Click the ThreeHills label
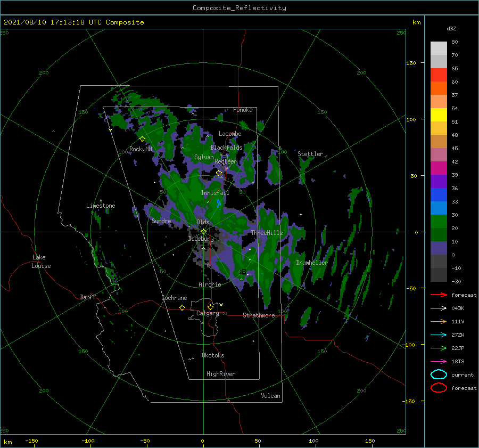Screen dimensions: 479x448 coord(267,233)
